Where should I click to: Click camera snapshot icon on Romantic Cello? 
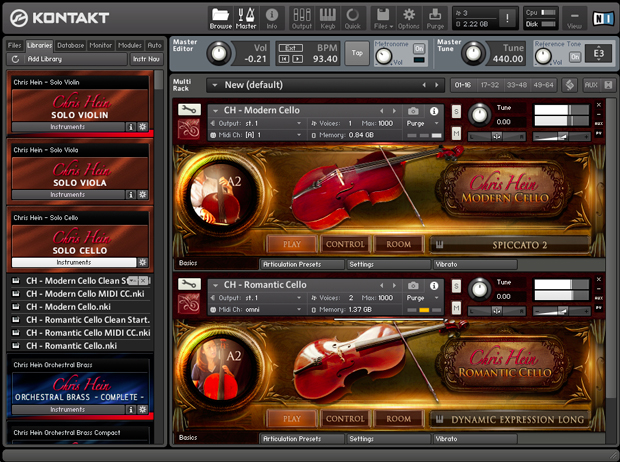[x=414, y=286]
